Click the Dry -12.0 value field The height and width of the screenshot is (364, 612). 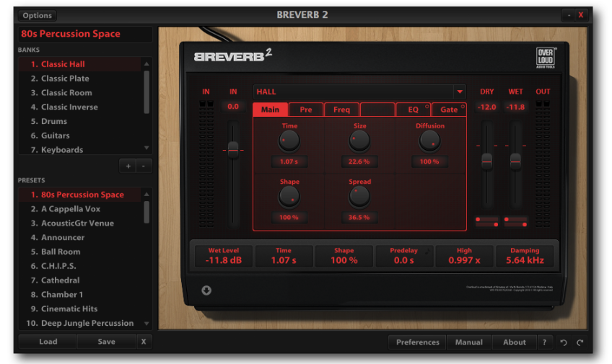[x=486, y=107]
